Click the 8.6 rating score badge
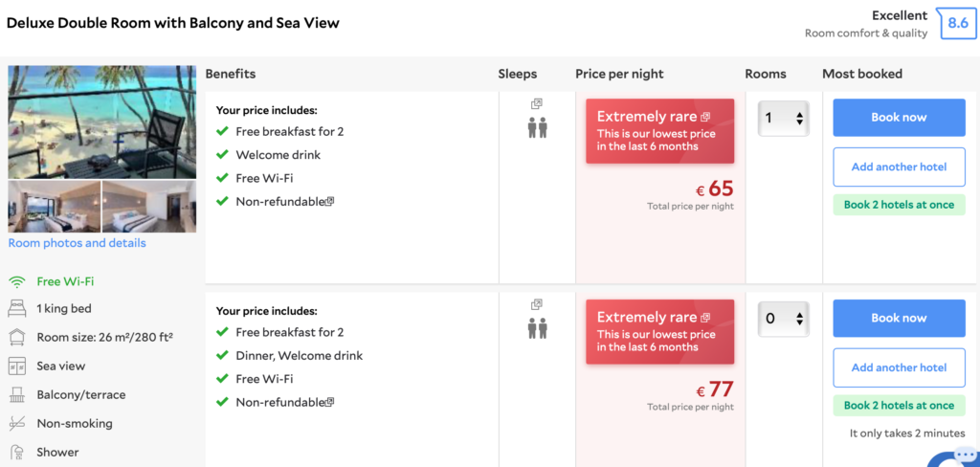The height and width of the screenshot is (467, 980). pos(957,23)
